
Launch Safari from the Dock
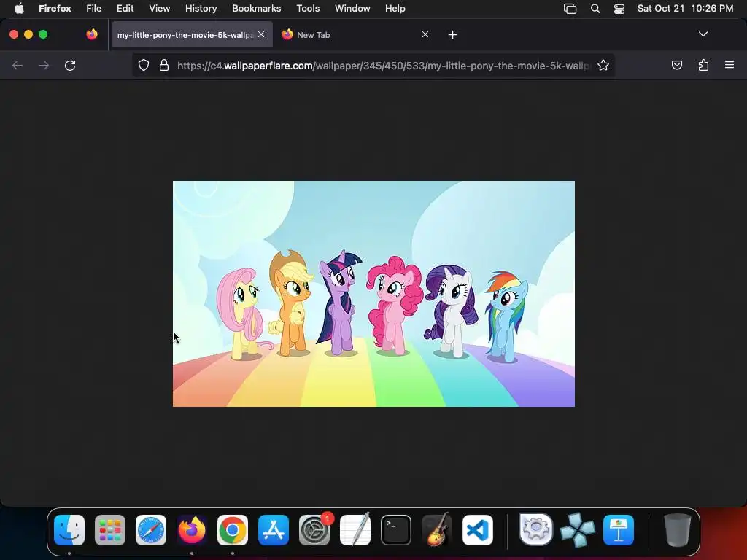coord(151,530)
